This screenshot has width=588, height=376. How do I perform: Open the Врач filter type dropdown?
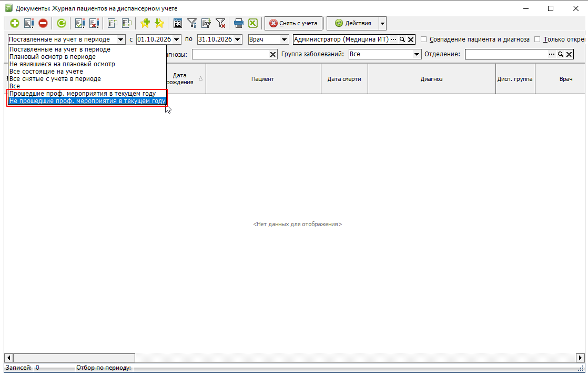284,39
